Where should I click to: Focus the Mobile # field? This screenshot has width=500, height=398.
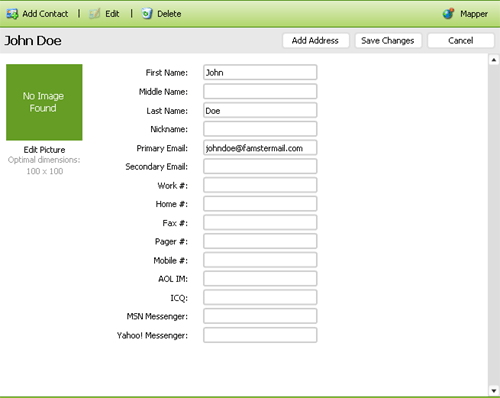tap(260, 260)
